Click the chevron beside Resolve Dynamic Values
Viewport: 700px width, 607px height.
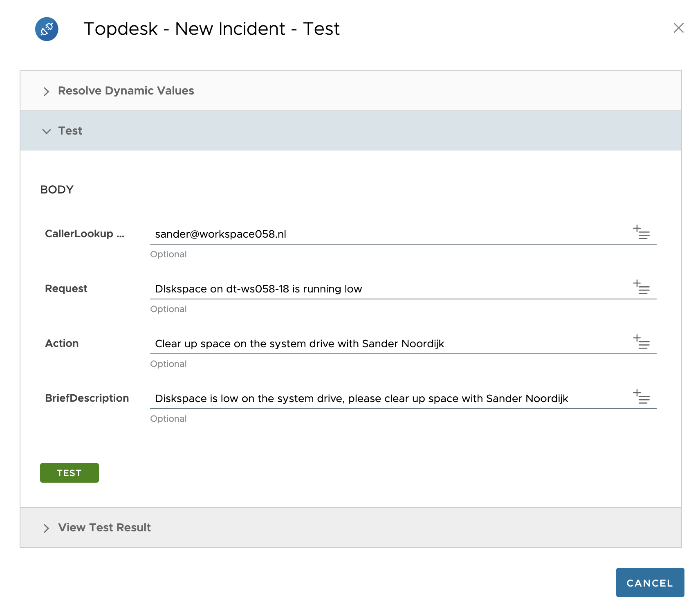pos(47,91)
